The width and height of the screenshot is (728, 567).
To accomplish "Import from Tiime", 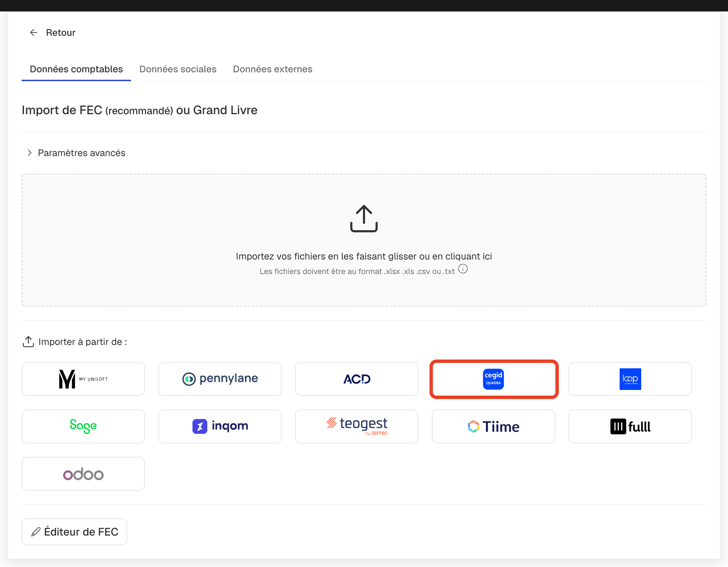I will (x=493, y=426).
